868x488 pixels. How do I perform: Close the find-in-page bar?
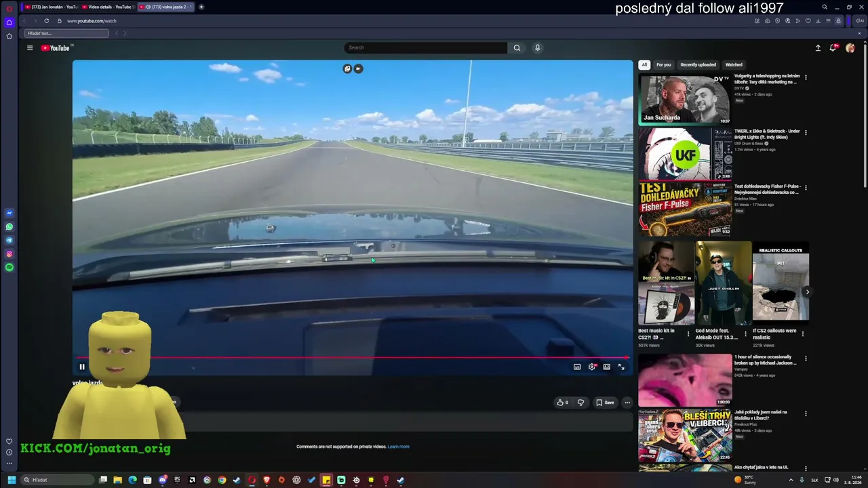[860, 33]
